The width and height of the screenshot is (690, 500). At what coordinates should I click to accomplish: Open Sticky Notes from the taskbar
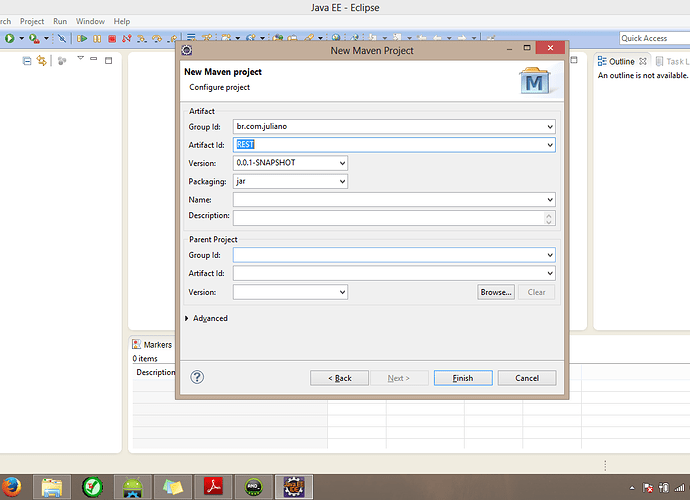(173, 487)
